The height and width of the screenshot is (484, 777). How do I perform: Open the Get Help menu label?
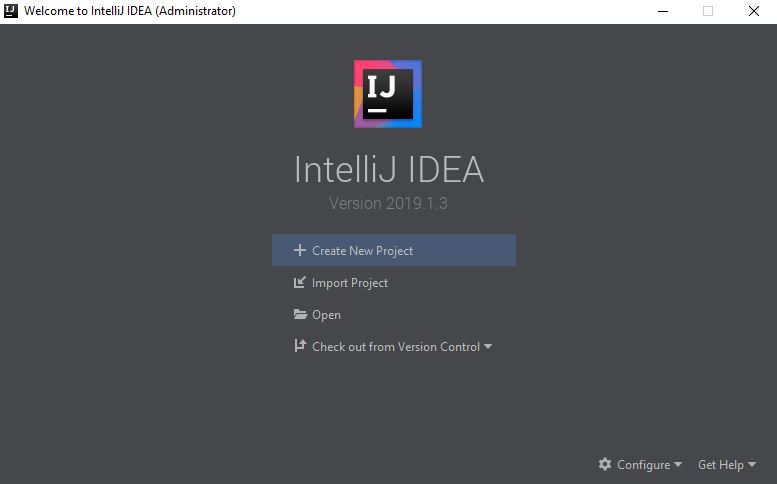[720, 465]
